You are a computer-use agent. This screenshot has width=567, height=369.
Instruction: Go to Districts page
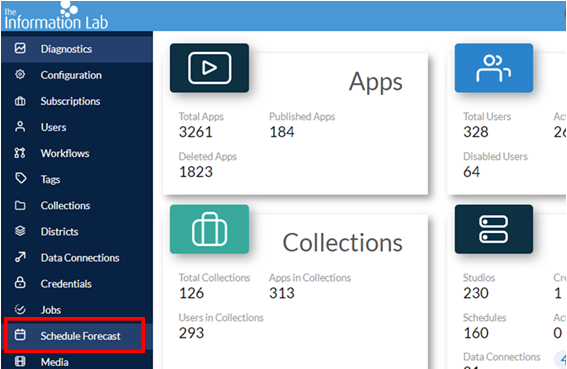(77, 231)
